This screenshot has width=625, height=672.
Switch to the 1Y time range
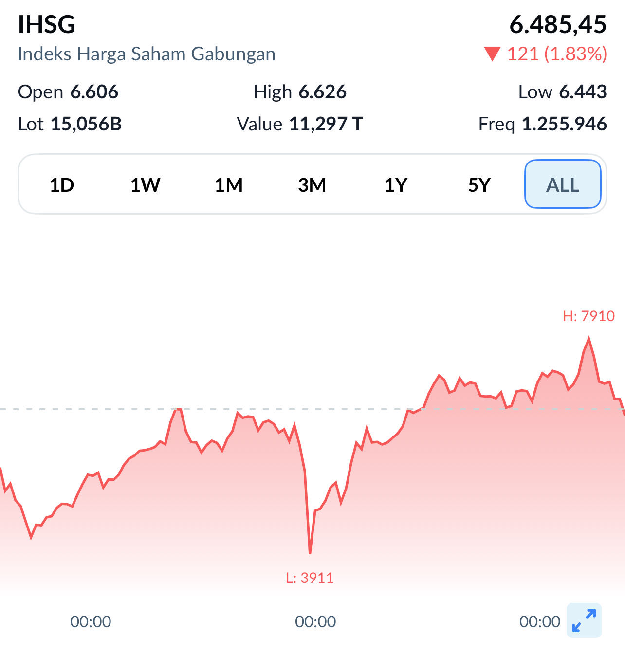[394, 184]
